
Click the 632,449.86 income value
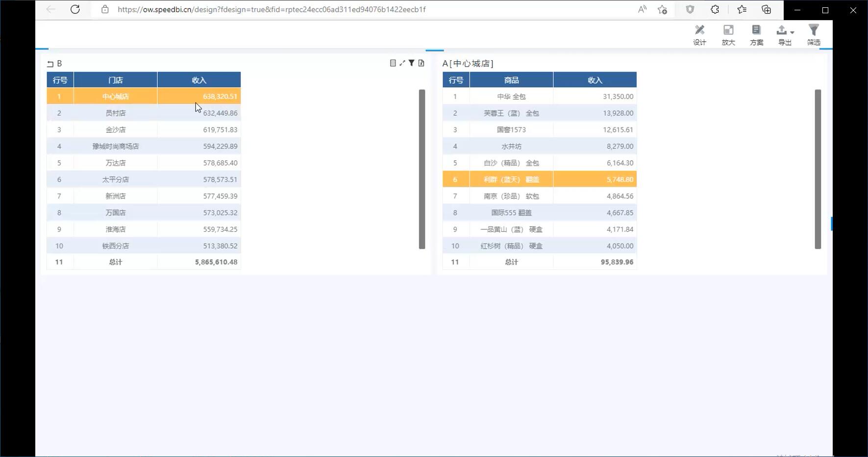220,113
